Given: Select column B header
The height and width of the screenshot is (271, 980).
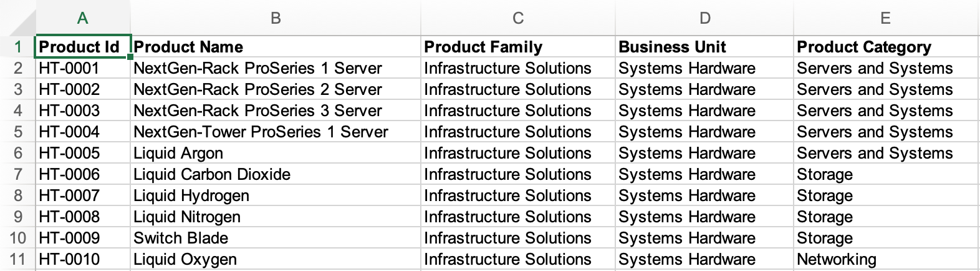Looking at the screenshot, I should click(x=276, y=18).
